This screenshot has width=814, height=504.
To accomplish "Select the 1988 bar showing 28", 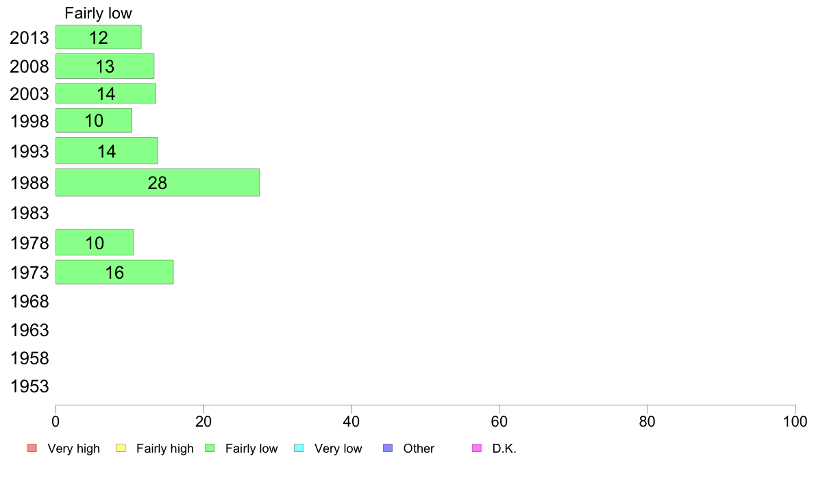I will click(x=158, y=182).
